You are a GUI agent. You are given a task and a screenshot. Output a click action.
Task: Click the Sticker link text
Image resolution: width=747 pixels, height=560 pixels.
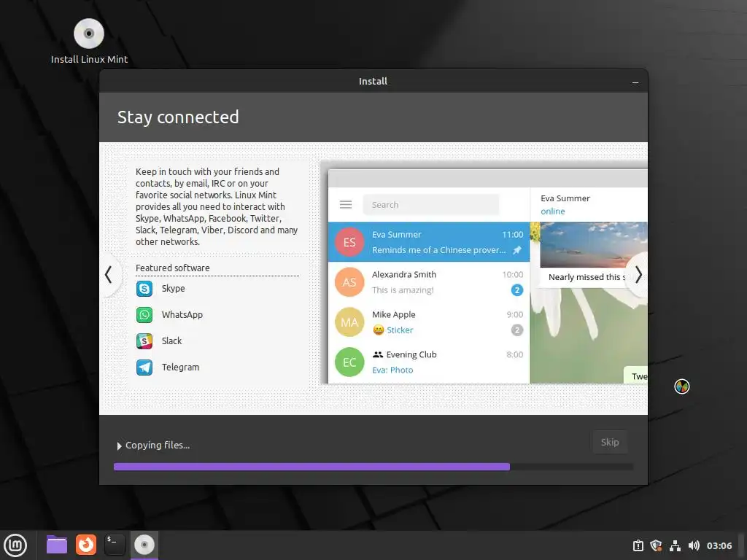tap(400, 330)
